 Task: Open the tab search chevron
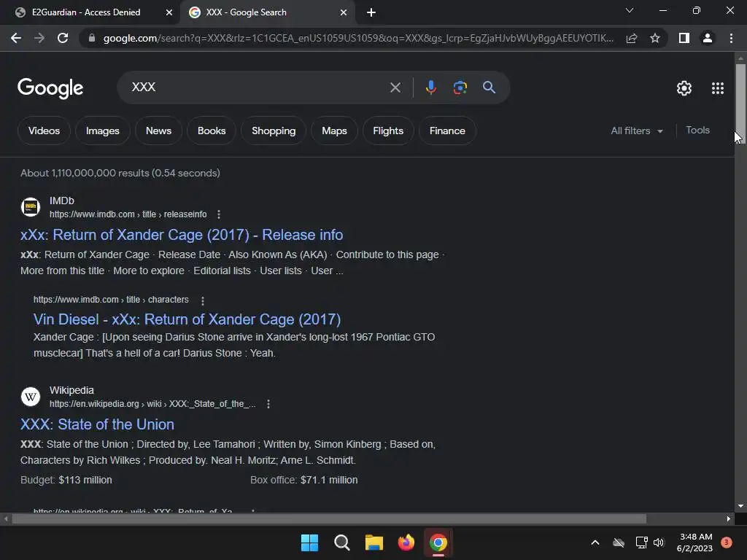click(x=630, y=10)
